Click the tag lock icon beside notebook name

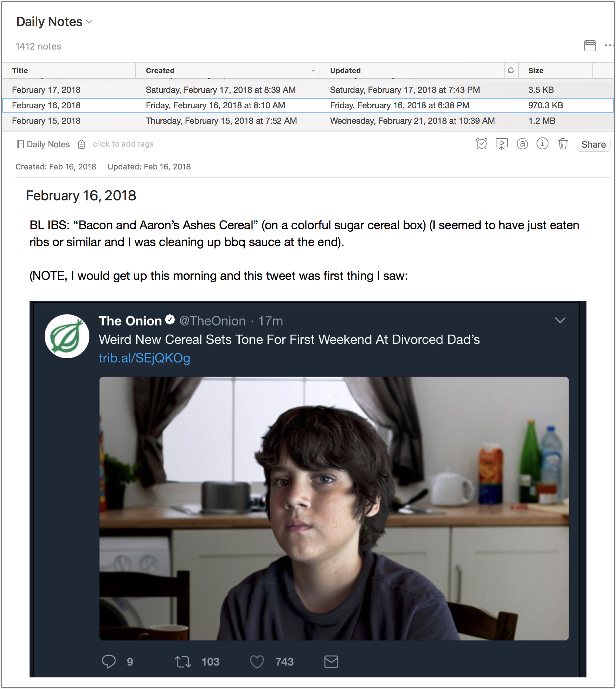tap(82, 144)
